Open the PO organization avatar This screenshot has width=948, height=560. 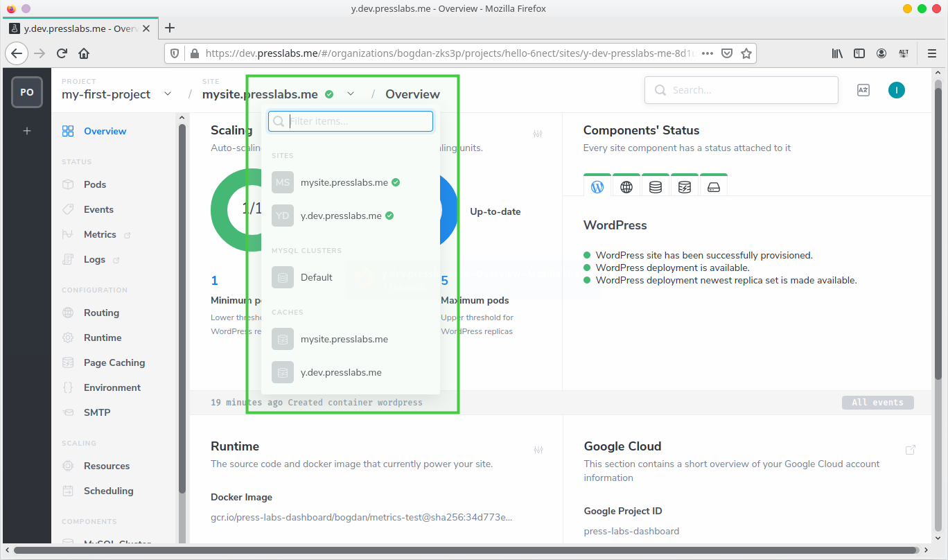27,92
